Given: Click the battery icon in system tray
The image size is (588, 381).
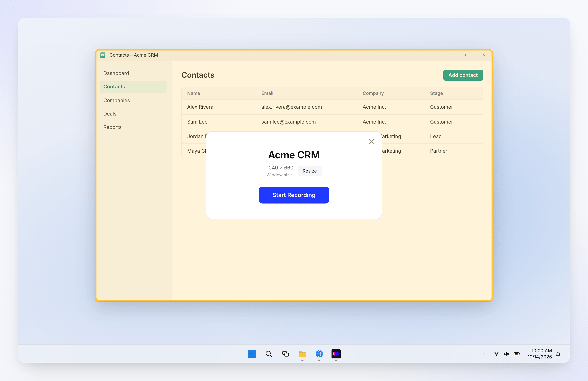Looking at the screenshot, I should 516,354.
